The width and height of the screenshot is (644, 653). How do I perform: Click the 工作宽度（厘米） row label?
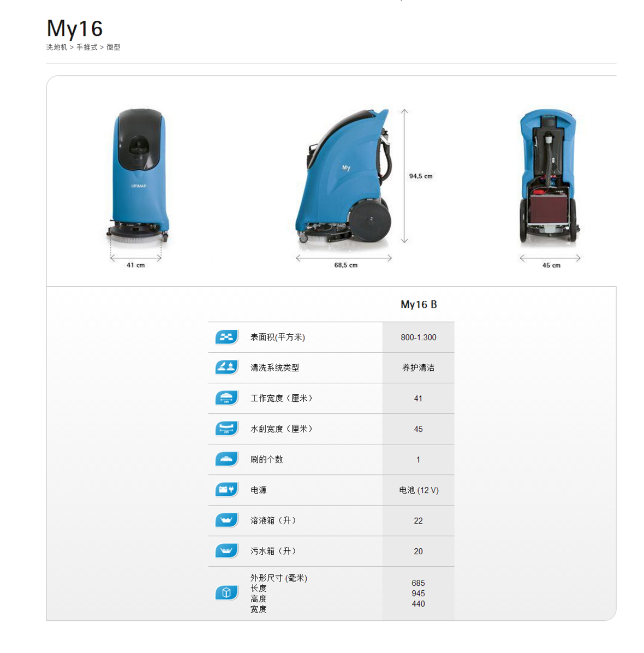tap(282, 399)
